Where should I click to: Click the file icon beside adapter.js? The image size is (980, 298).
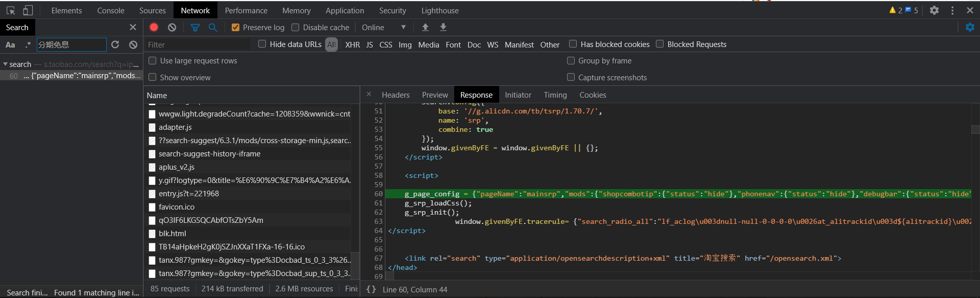pyautogui.click(x=152, y=127)
